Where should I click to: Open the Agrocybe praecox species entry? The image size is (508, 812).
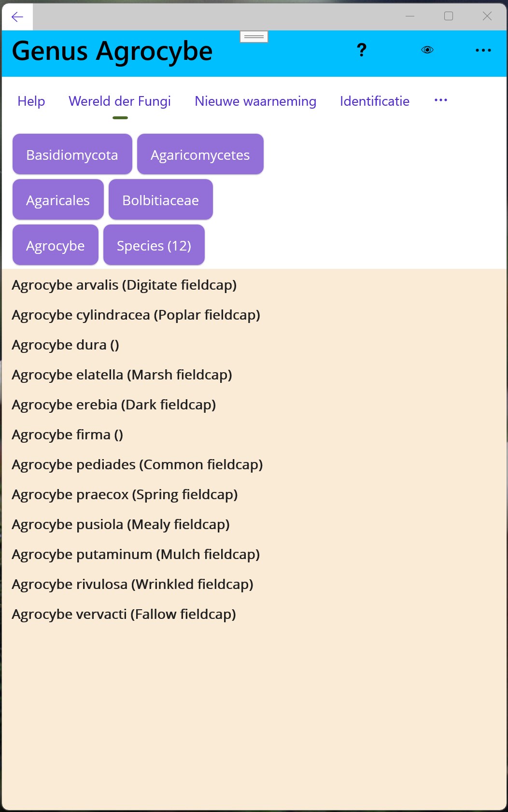tap(125, 494)
